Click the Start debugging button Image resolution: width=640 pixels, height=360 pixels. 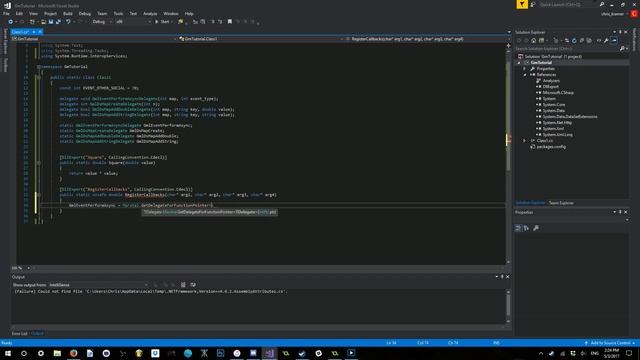coord(163,22)
